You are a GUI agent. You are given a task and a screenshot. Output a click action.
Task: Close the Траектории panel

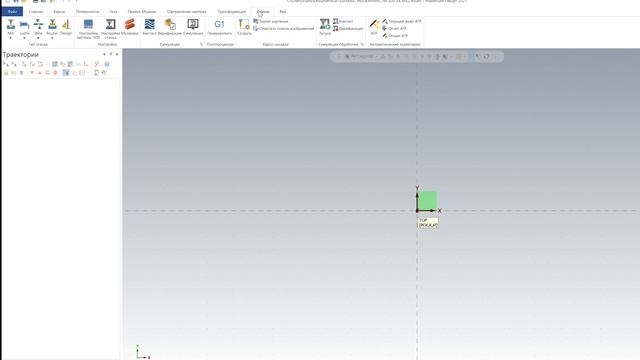117,54
